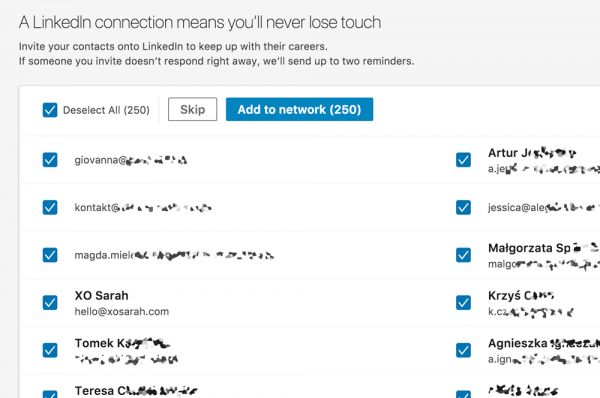Select the Krzyś contact name
Screen dimensions: 600x398
[521, 295]
